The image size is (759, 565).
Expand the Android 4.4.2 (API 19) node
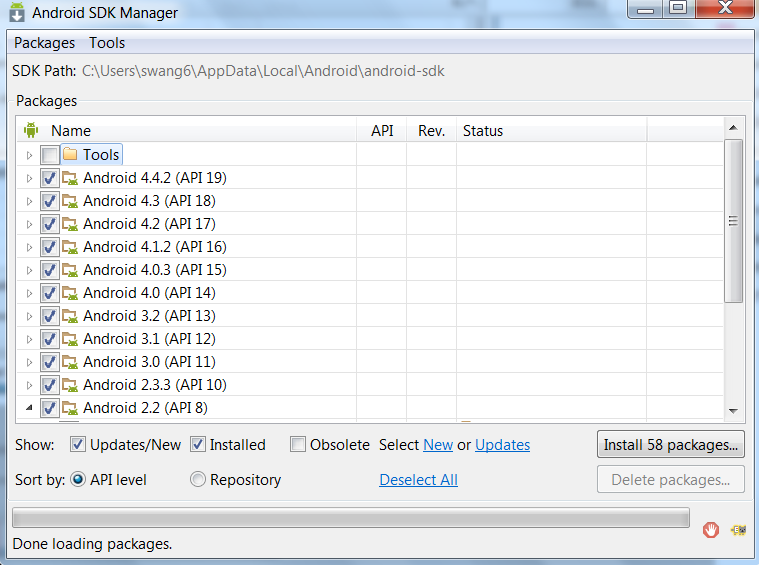(x=30, y=179)
